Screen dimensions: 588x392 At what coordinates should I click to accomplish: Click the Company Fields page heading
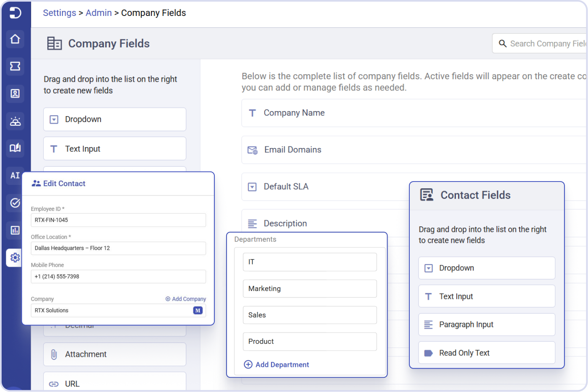click(109, 44)
